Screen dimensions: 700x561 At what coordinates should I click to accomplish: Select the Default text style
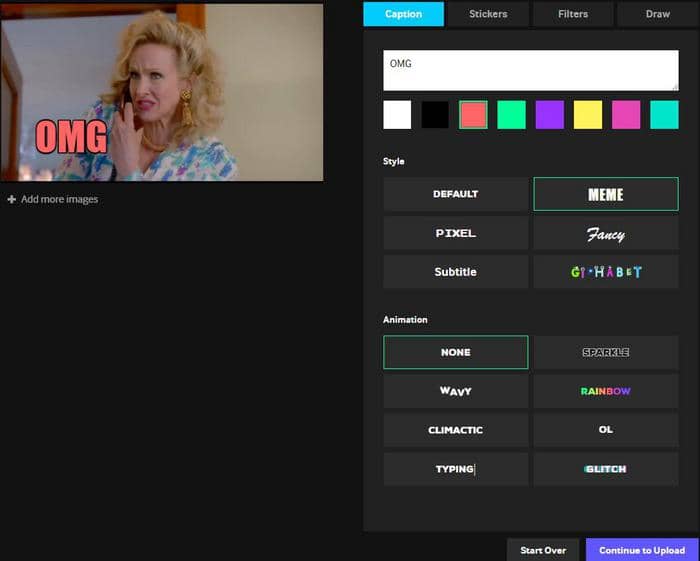click(456, 194)
